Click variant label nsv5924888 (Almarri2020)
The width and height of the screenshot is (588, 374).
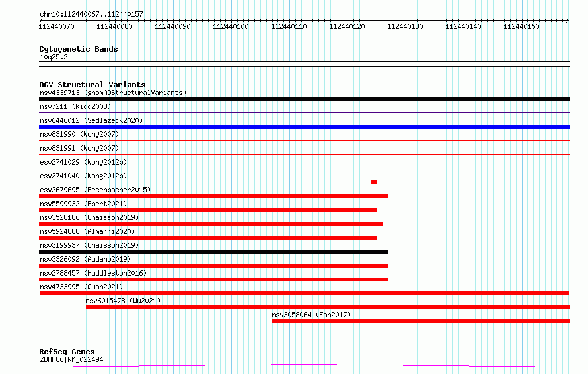[87, 231]
